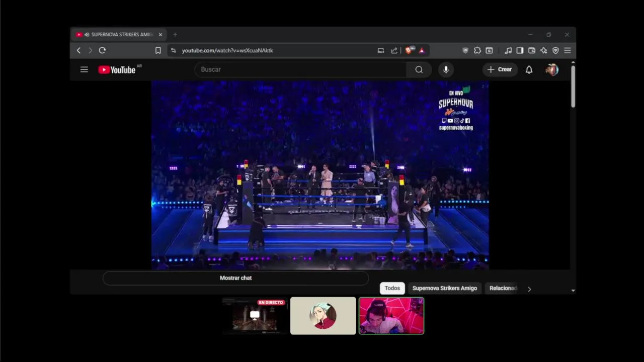Image resolution: width=644 pixels, height=362 pixels.
Task: Show more filter chips with right arrow
Action: pos(529,289)
